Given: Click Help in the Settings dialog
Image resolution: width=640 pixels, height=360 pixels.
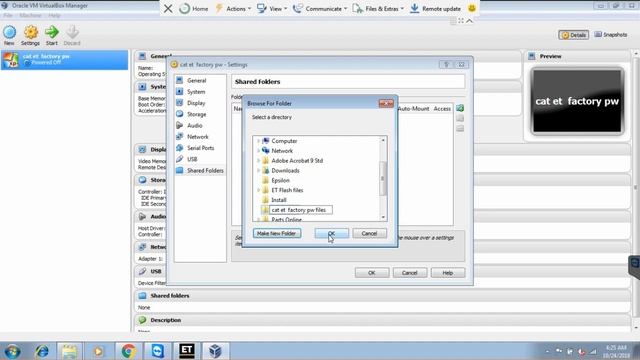Looking at the screenshot, I should pyautogui.click(x=447, y=273).
